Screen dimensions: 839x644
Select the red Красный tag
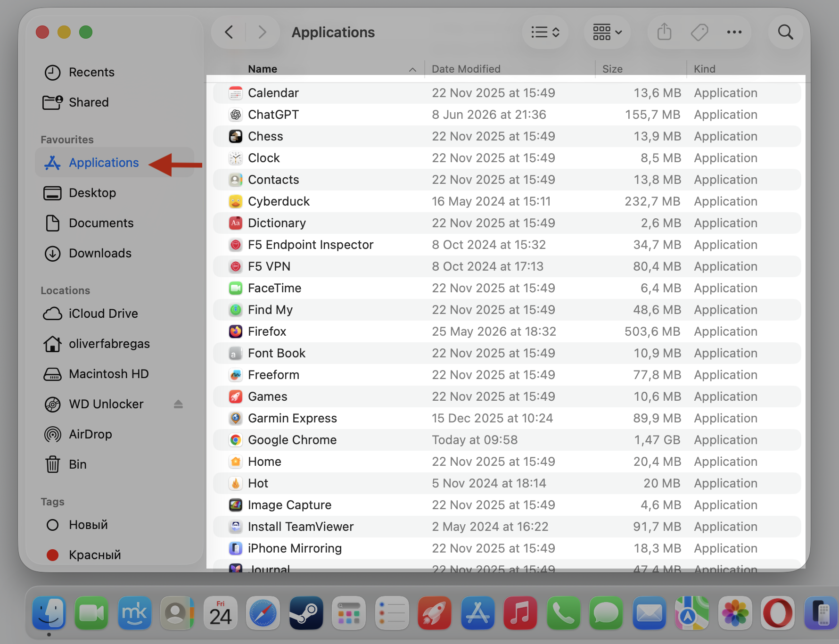click(115, 555)
